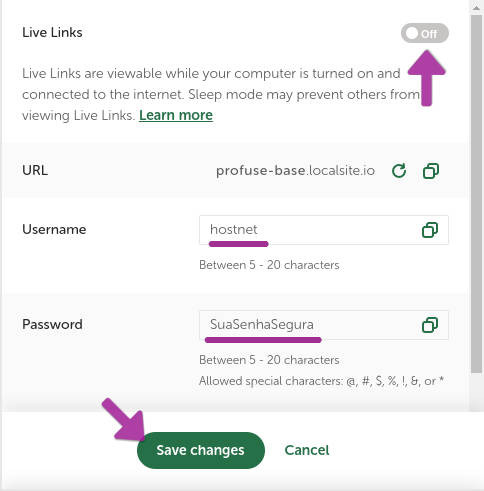Select the profuse-base.localsite.io URL text
The height and width of the screenshot is (491, 484).
[295, 171]
